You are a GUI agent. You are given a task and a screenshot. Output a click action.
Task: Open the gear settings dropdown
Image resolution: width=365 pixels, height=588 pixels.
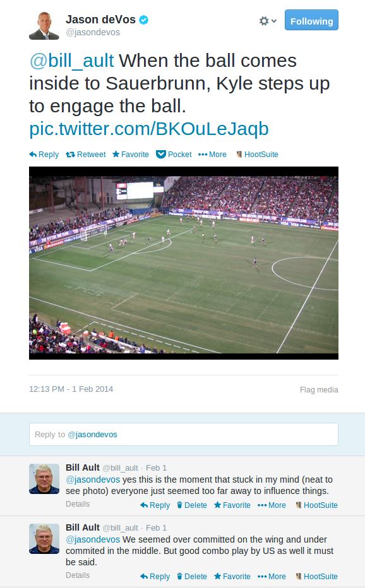click(268, 21)
